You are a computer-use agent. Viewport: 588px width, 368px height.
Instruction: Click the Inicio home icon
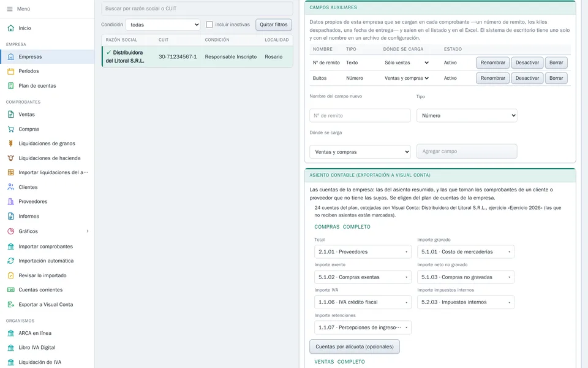[11, 28]
